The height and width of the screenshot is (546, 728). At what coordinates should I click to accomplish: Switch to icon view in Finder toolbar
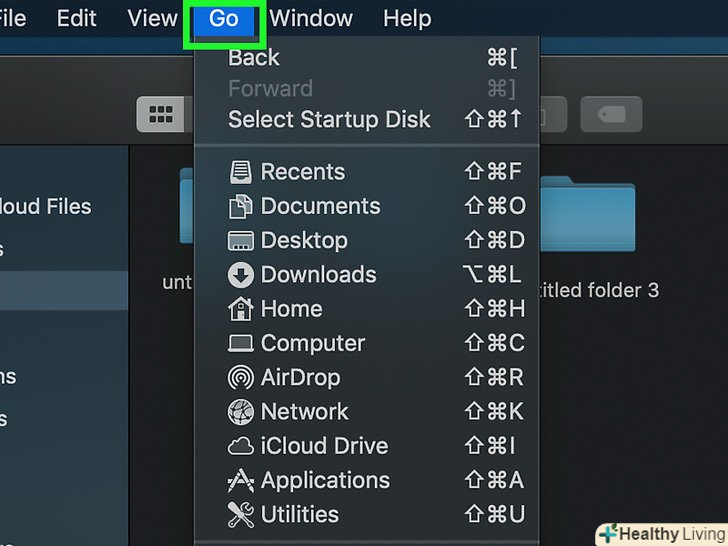coord(160,114)
